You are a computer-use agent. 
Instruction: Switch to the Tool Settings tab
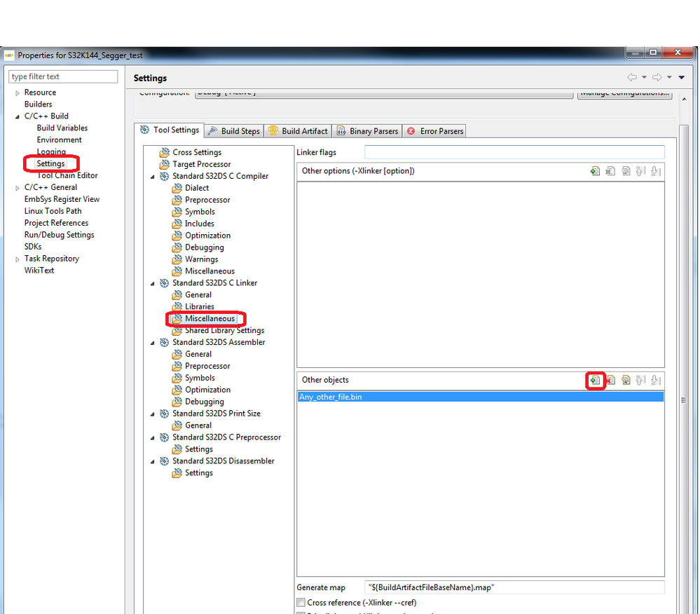(x=169, y=130)
